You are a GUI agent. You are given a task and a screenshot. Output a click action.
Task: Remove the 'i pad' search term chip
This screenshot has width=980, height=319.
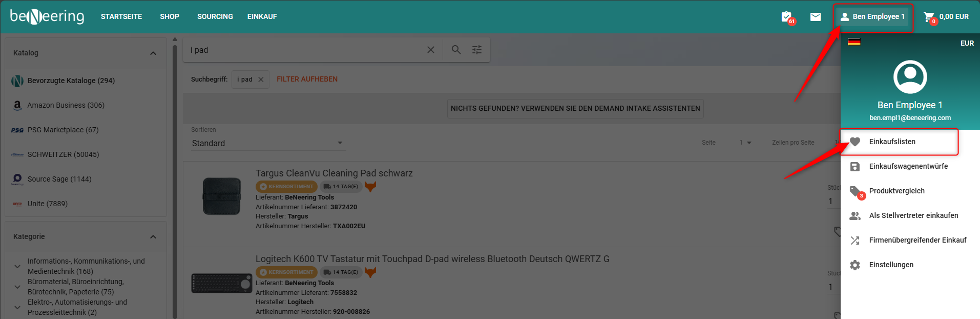(x=261, y=79)
